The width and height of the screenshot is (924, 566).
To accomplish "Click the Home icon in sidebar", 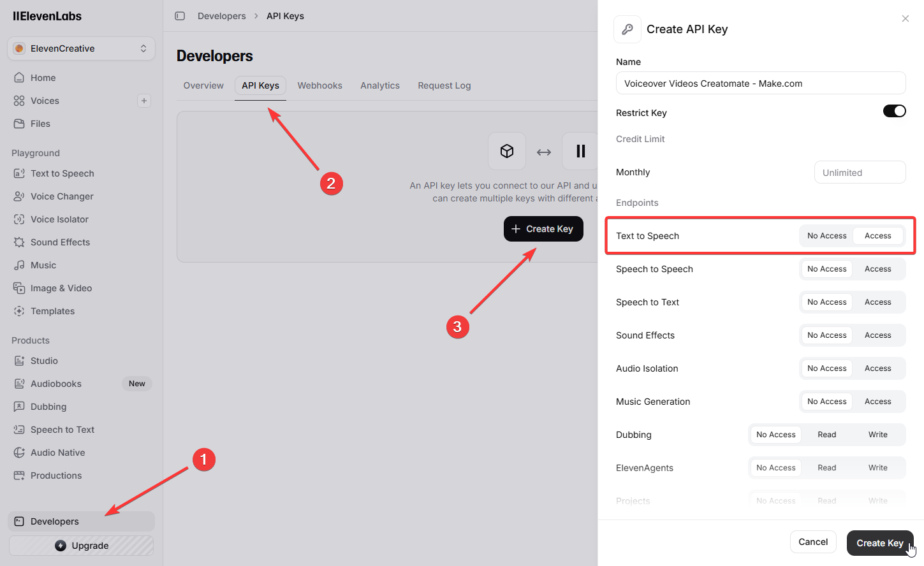I will (x=19, y=78).
